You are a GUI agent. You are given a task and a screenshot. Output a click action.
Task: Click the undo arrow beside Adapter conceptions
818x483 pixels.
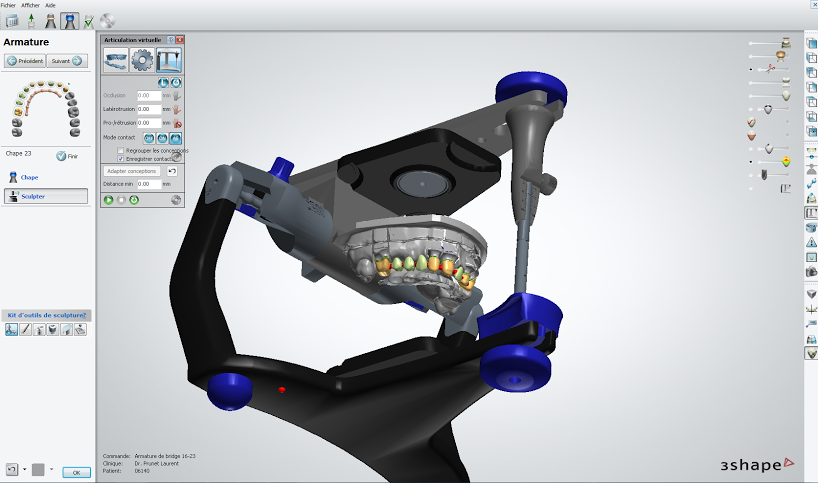coord(172,171)
